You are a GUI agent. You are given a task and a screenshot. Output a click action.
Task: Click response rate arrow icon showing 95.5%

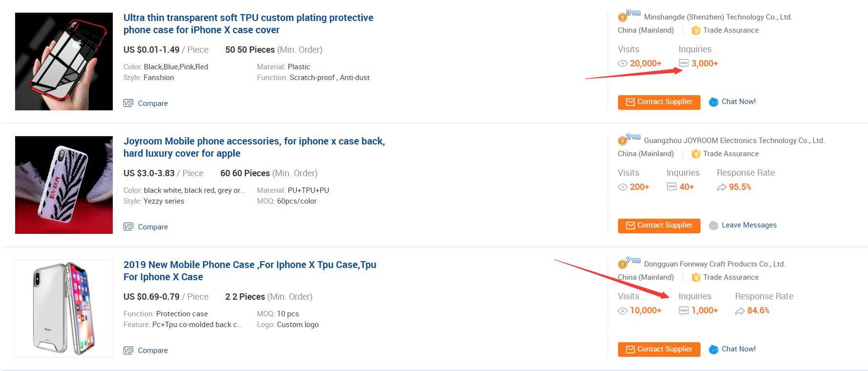coord(721,187)
